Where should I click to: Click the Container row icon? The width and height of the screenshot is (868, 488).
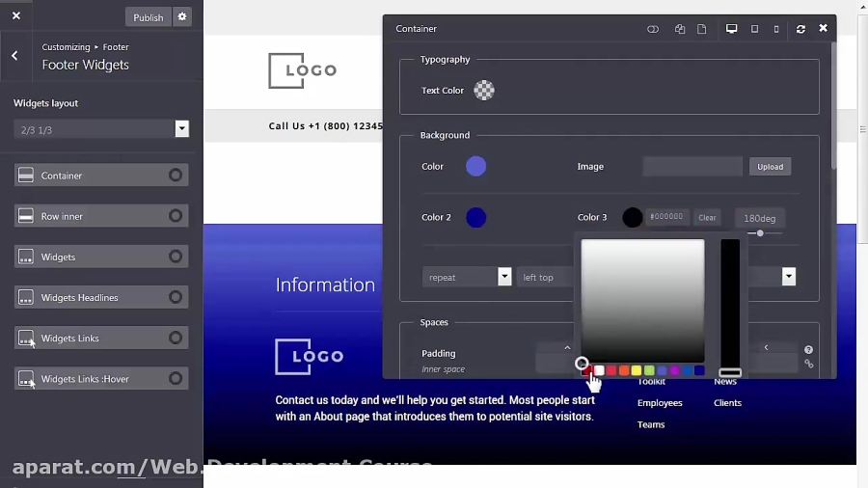point(26,176)
